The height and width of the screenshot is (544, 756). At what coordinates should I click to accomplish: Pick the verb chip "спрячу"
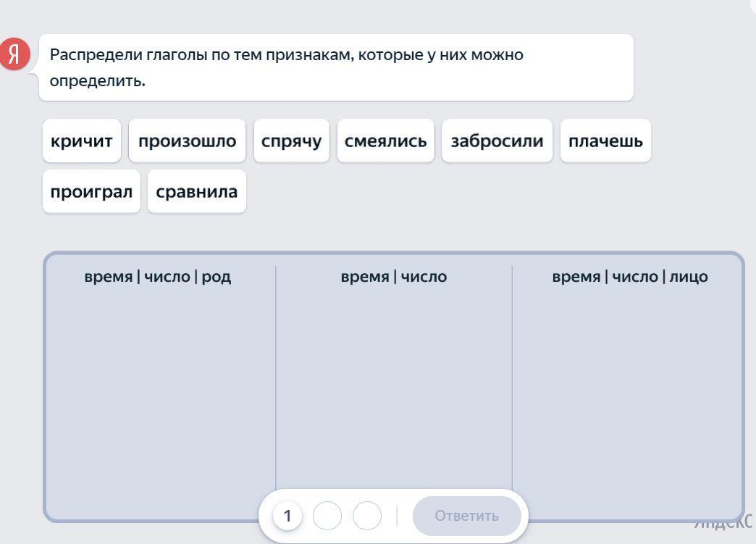click(x=291, y=141)
